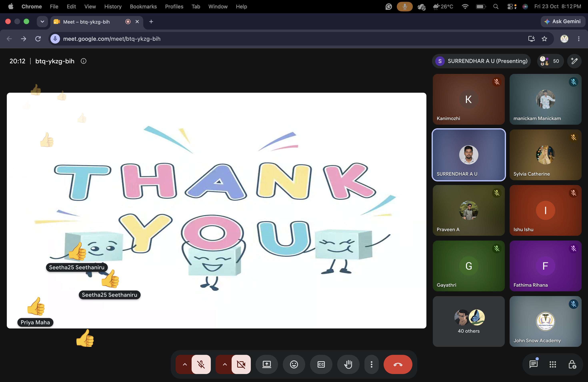Select the Sylvia Catherine participant tile
This screenshot has height=382, width=588.
click(x=545, y=155)
